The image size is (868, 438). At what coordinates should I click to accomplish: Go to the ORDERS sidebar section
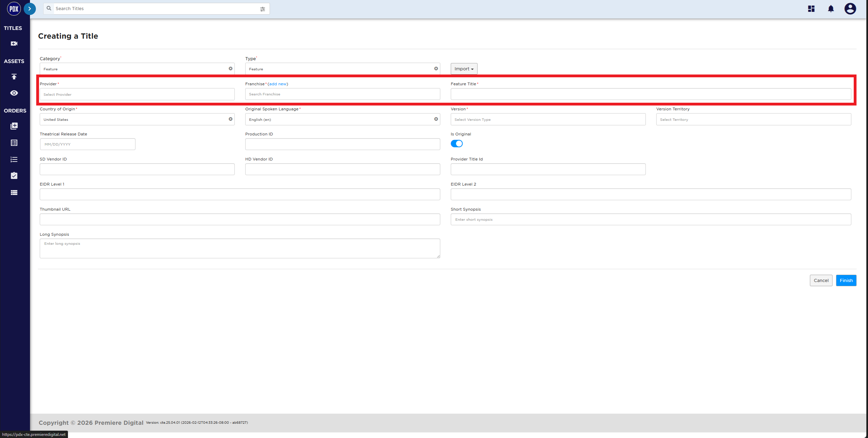point(15,111)
